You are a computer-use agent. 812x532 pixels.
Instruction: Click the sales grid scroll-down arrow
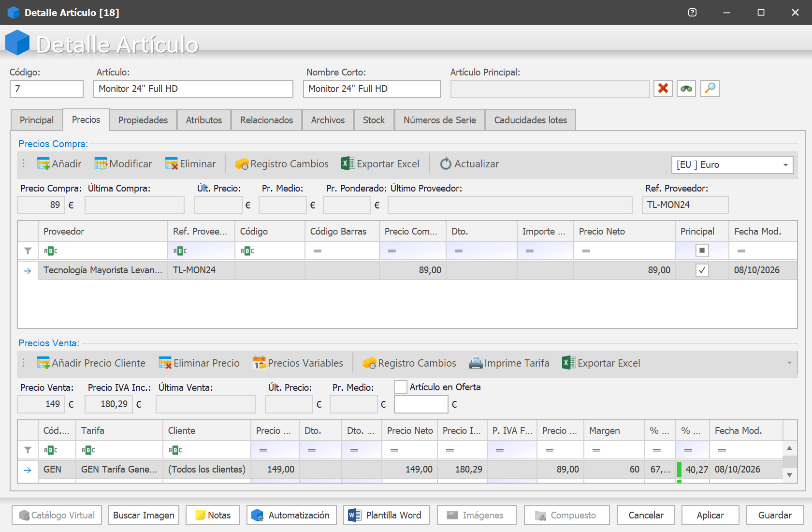(789, 475)
